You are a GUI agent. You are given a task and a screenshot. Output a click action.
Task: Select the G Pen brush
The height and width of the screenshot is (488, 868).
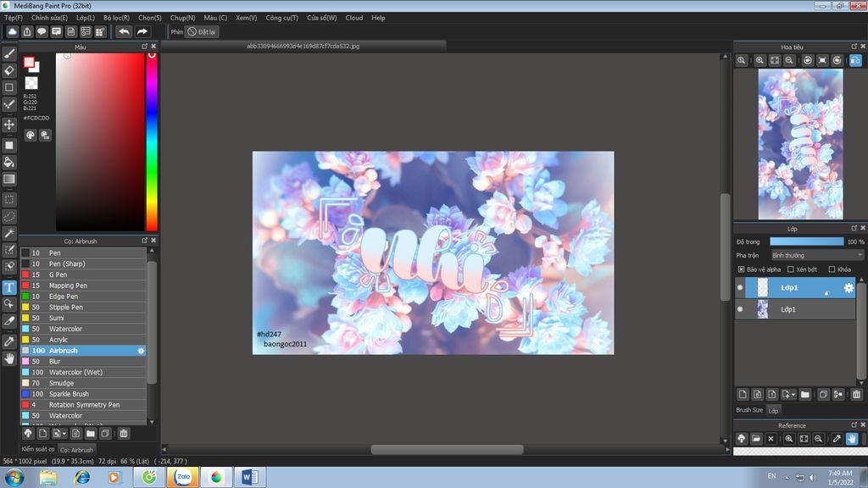pos(83,274)
